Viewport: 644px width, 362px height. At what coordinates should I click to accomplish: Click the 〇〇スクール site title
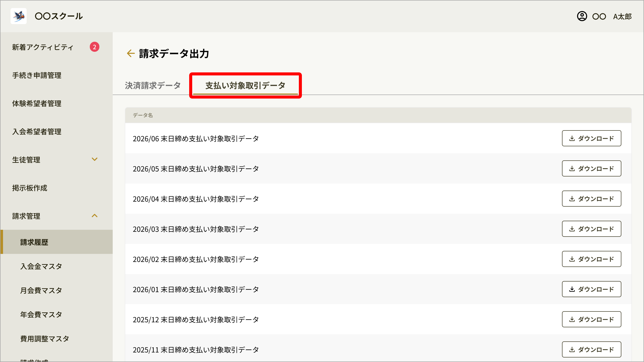click(59, 16)
